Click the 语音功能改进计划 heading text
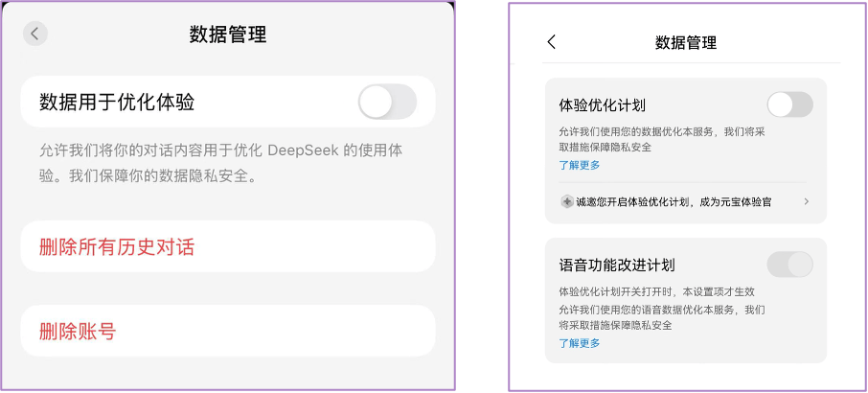 [x=624, y=265]
